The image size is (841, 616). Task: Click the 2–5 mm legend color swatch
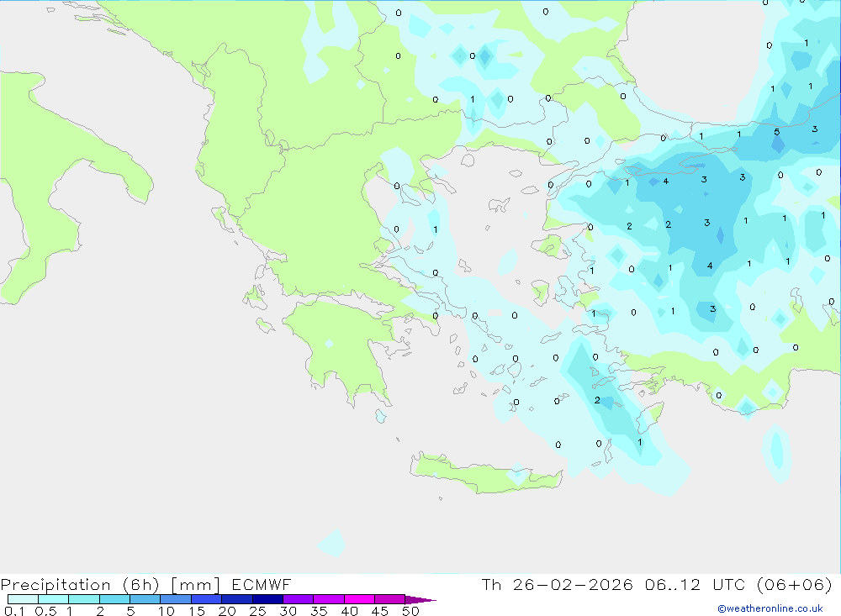(x=114, y=599)
